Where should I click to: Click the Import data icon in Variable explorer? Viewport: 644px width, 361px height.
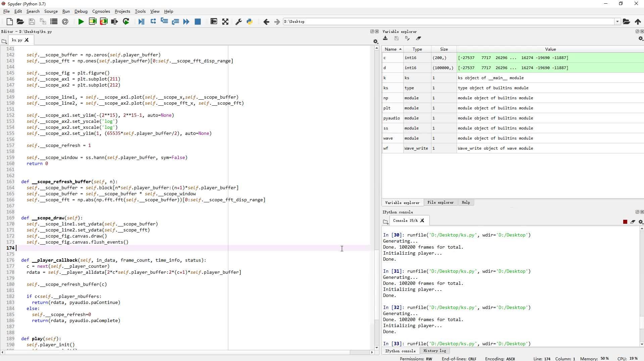point(385,39)
